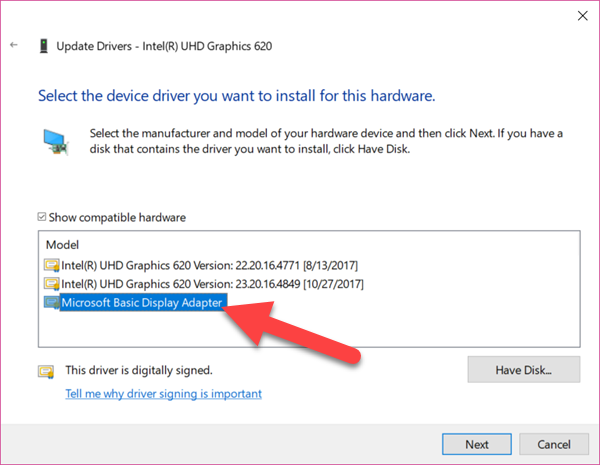Click Next to install the driver
The image size is (600, 465).
click(477, 444)
